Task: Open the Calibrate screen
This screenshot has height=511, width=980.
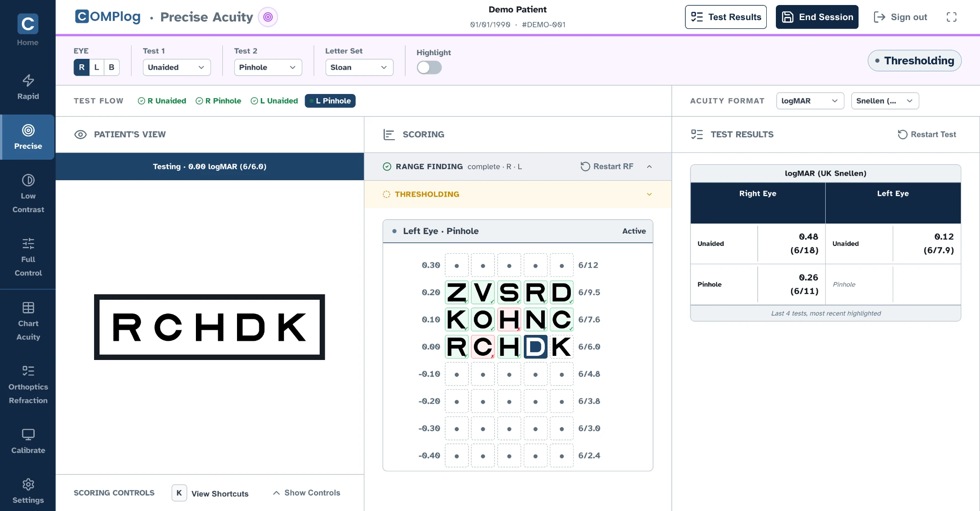Action: [28, 441]
